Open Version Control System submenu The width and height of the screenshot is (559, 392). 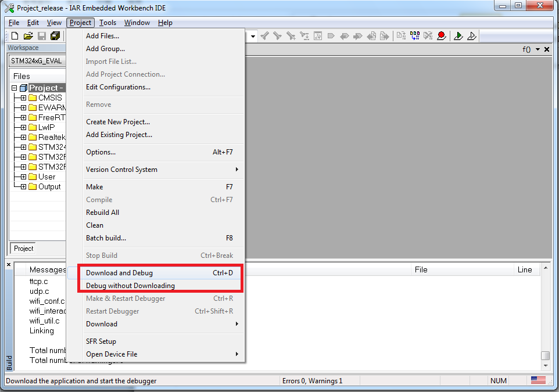155,170
